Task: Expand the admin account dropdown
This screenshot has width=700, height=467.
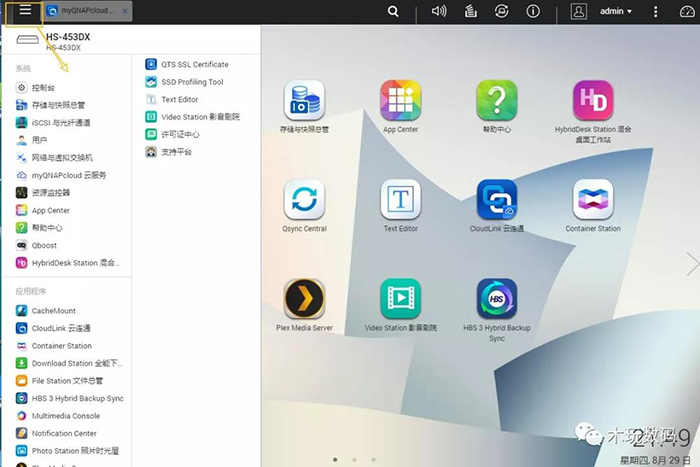Action: point(616,11)
